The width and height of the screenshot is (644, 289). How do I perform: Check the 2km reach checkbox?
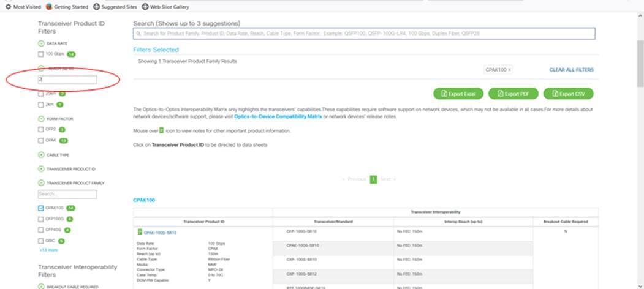pos(40,105)
